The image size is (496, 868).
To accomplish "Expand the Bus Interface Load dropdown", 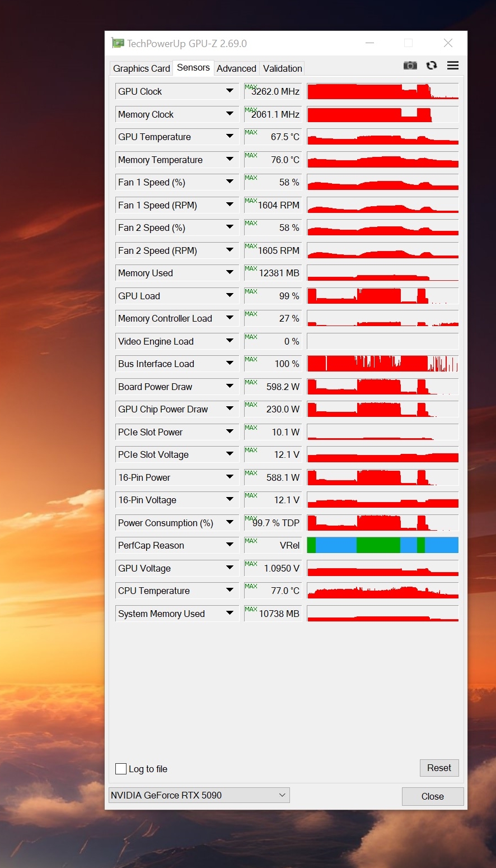I will (230, 363).
